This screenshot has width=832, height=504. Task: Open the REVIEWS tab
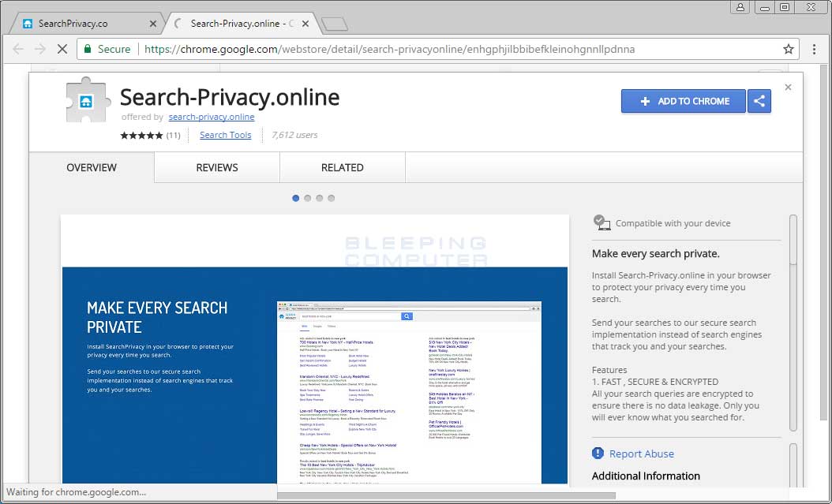point(217,167)
